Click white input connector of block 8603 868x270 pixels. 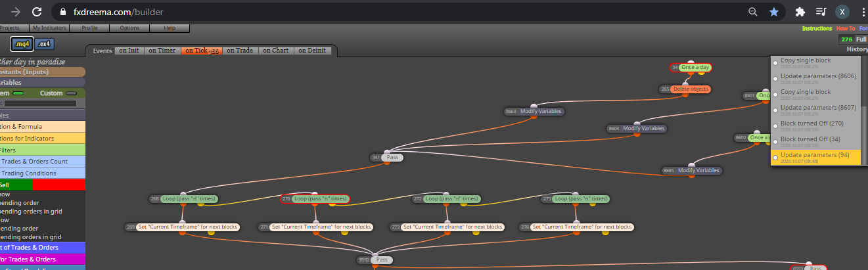pos(534,106)
